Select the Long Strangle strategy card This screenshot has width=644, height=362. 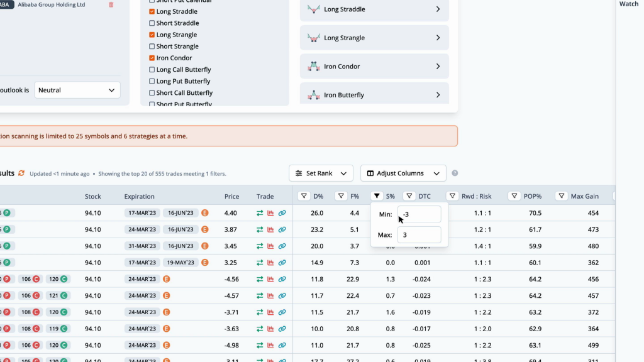pyautogui.click(x=374, y=38)
